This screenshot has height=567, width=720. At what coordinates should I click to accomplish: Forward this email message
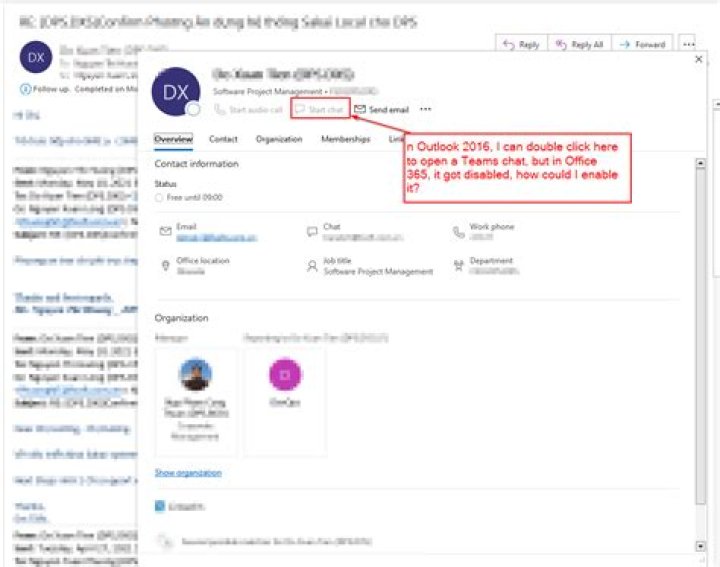tap(642, 45)
